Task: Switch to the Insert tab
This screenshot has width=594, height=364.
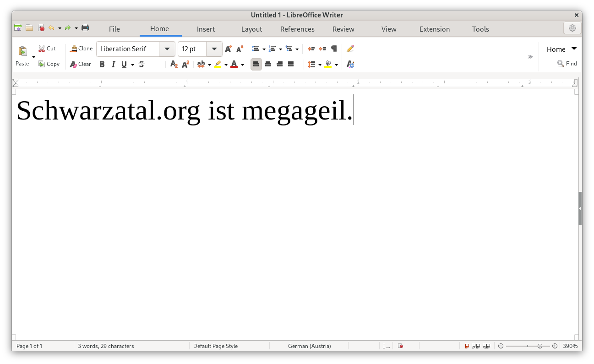Action: 206,29
